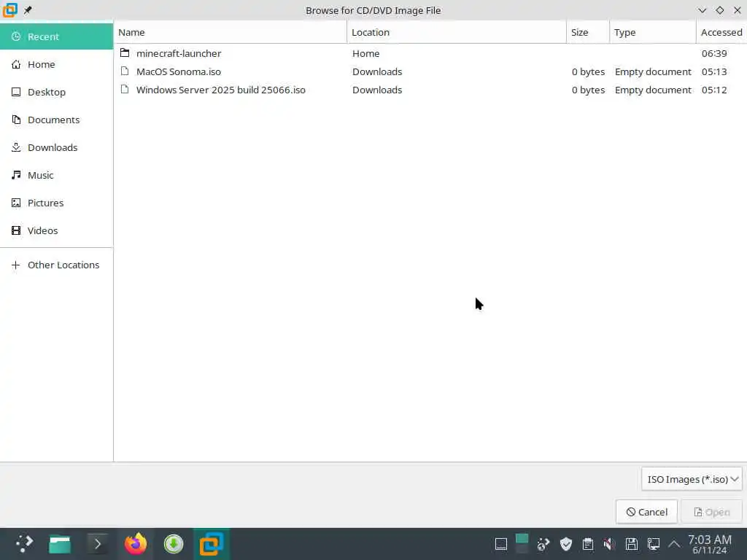Click the VMware icon in titlebar
This screenshot has width=747, height=560.
9,10
